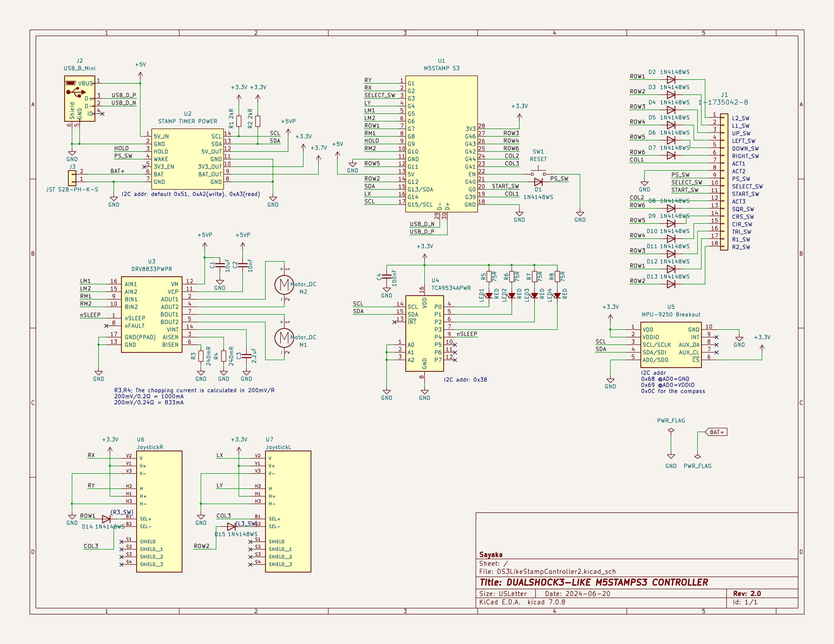Select the USB_B_Mini connector symbol J2
This screenshot has width=834, height=644.
click(79, 98)
